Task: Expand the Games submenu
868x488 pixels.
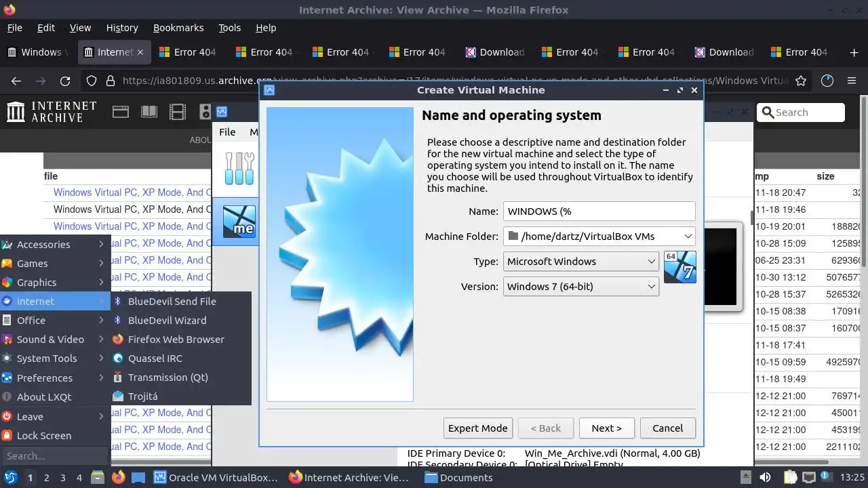Action: [55, 263]
